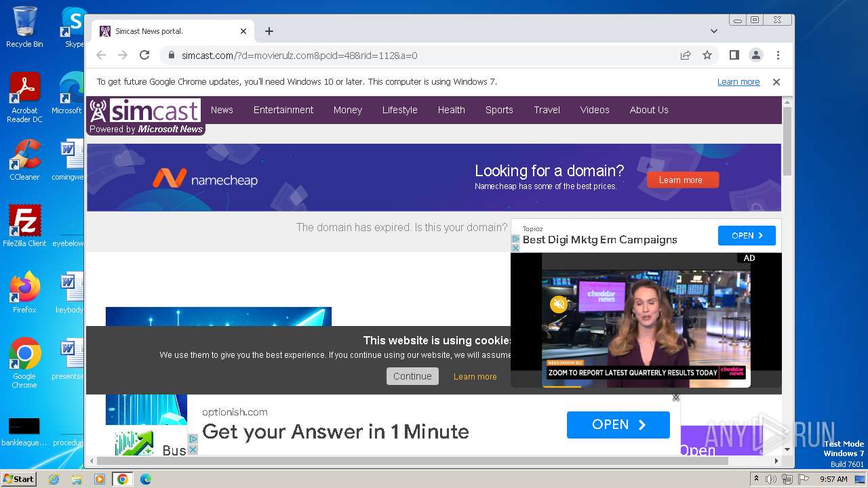Click the Topioz ad OPEN button
This screenshot has height=488, width=868.
pos(747,235)
